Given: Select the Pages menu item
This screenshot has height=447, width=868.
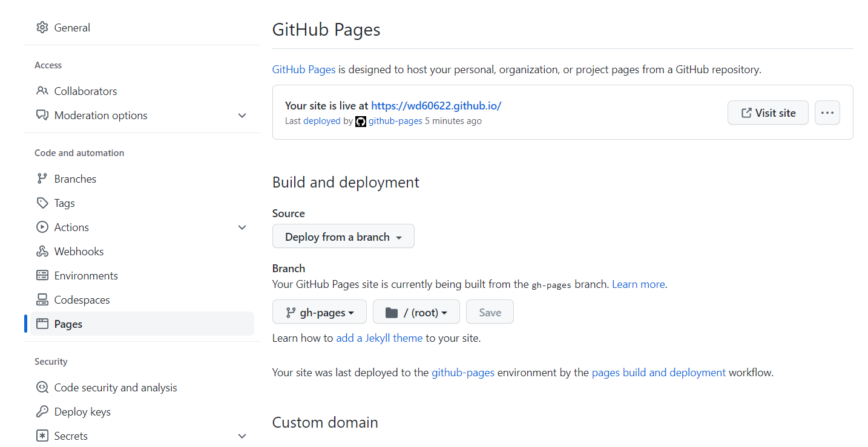Looking at the screenshot, I should coord(142,324).
